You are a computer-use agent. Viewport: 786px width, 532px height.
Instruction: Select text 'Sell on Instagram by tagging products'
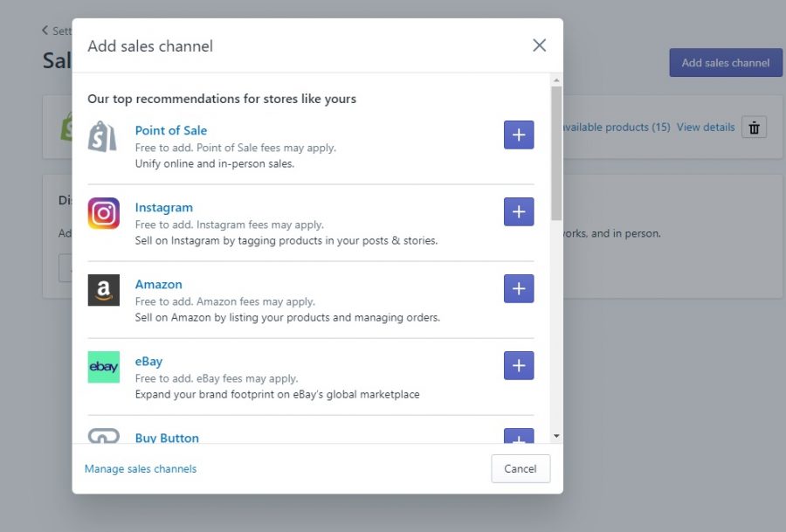[x=229, y=241]
